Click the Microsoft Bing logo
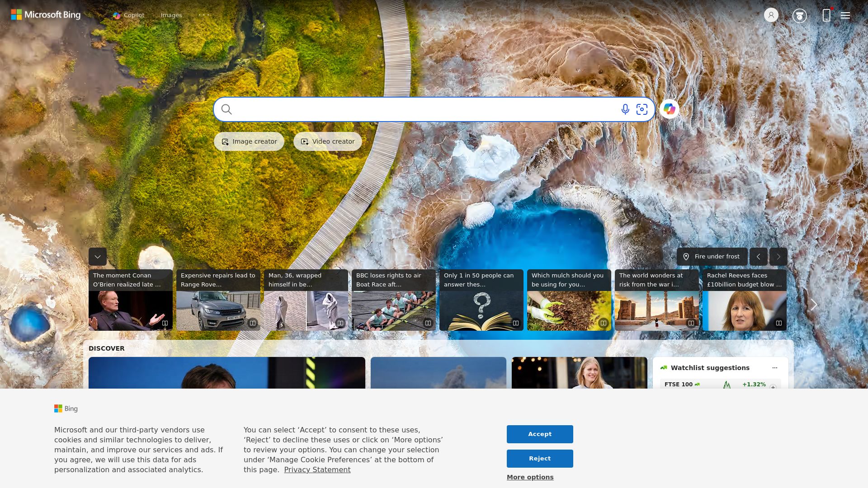 point(45,15)
